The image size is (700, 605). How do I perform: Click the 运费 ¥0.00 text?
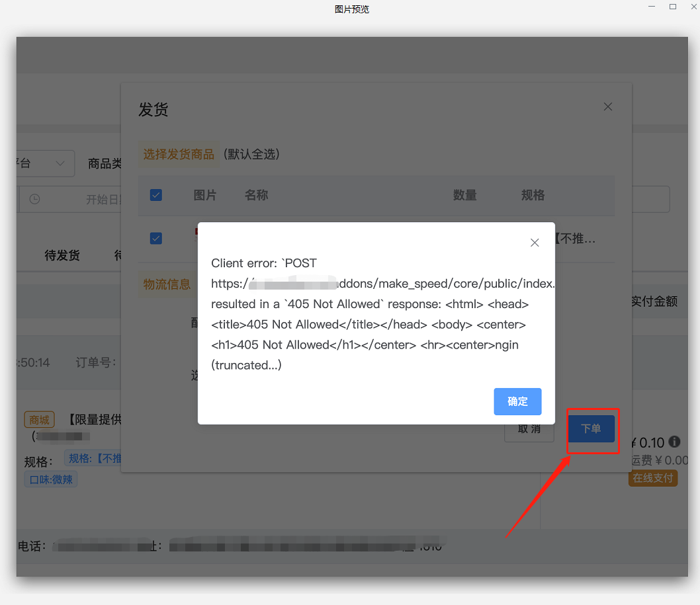(x=660, y=460)
